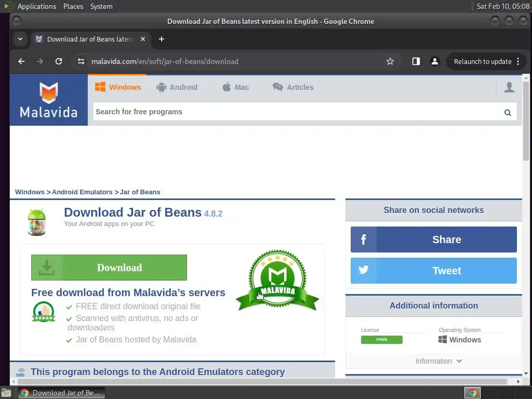
Task: Open the System menu
Action: tap(101, 6)
